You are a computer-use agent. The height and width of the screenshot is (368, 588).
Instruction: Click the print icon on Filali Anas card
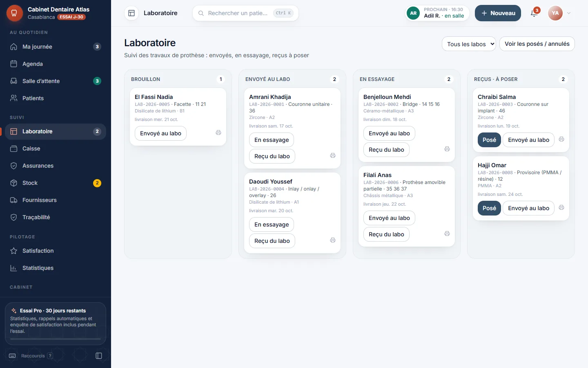click(447, 234)
